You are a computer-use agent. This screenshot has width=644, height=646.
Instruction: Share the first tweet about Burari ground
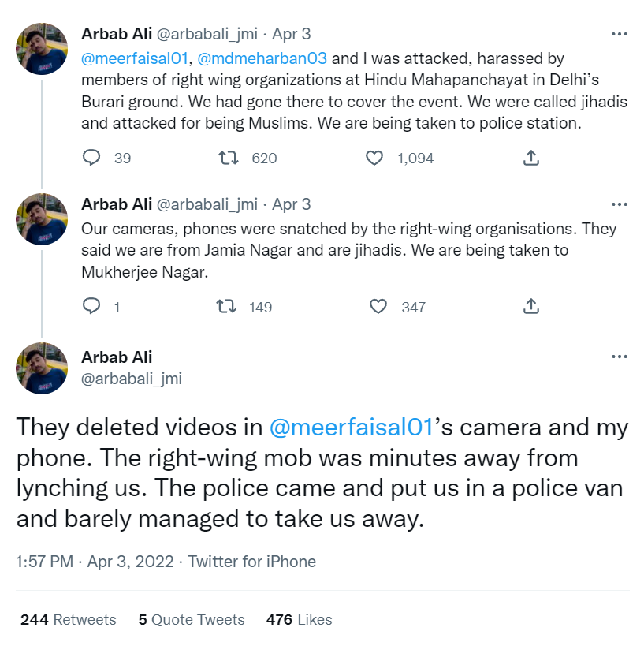coord(531,158)
